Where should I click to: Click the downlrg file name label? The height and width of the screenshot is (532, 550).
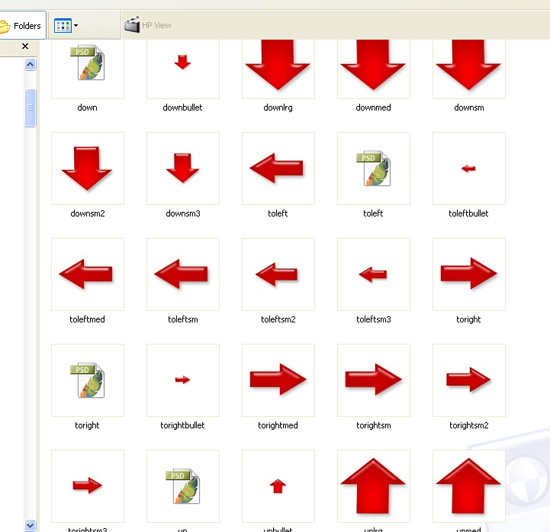click(x=278, y=108)
